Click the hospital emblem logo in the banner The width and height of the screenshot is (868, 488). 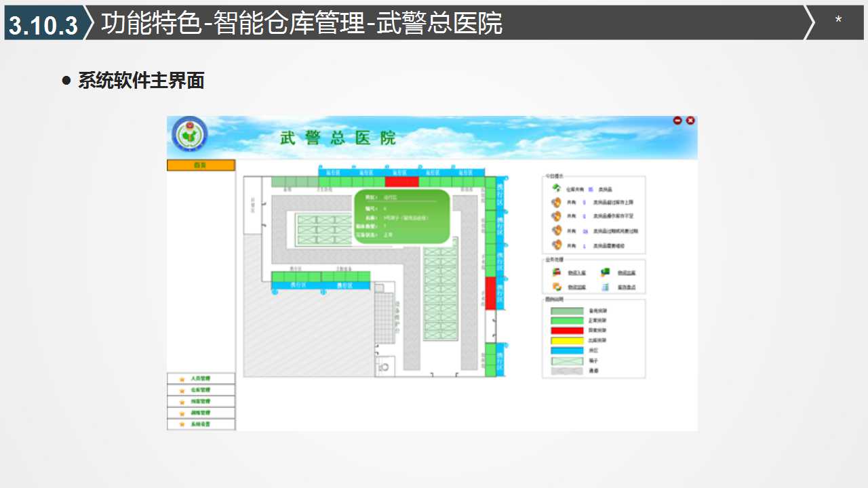[x=189, y=134]
